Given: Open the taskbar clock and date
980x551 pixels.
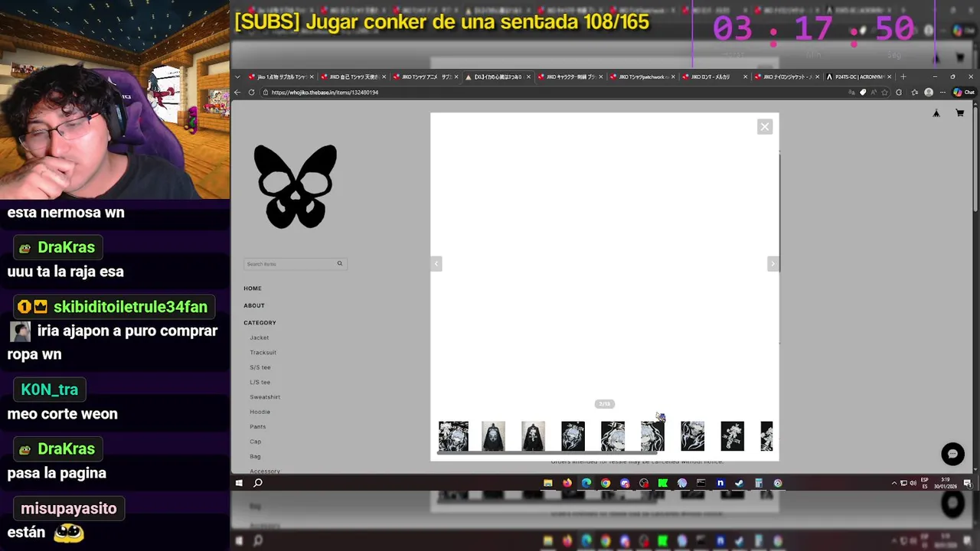Looking at the screenshot, I should [x=946, y=483].
